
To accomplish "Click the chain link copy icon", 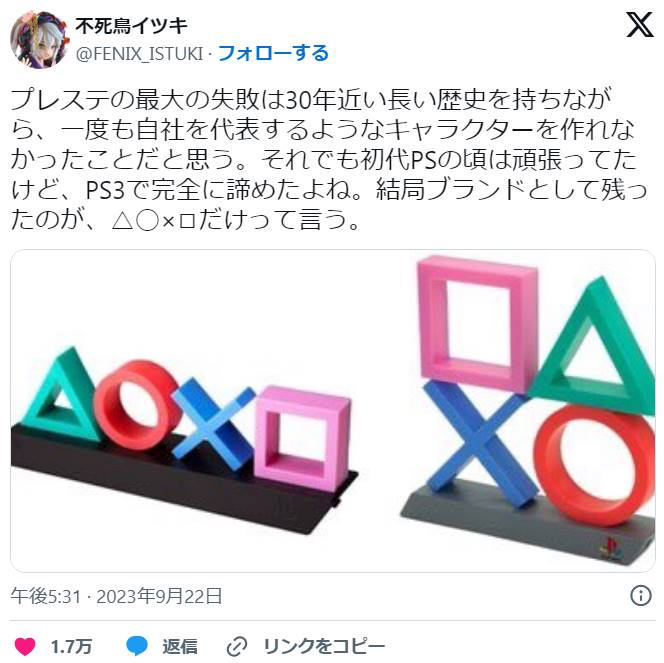I will click(x=236, y=646).
